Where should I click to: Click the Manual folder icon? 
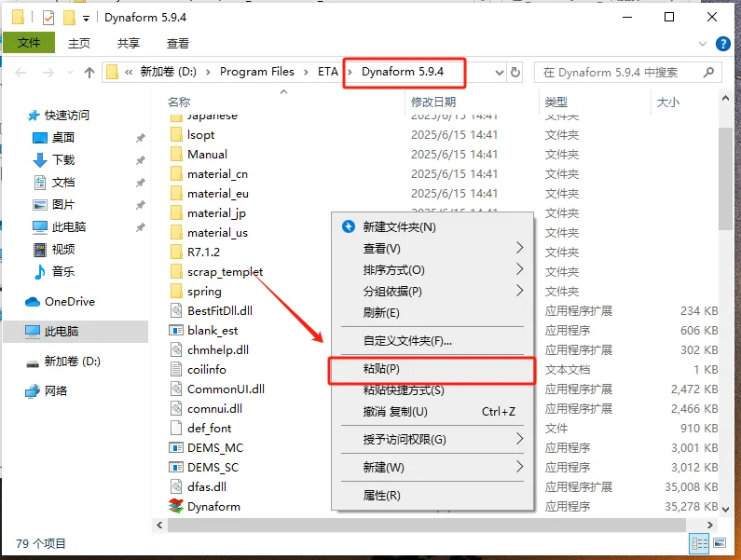176,154
